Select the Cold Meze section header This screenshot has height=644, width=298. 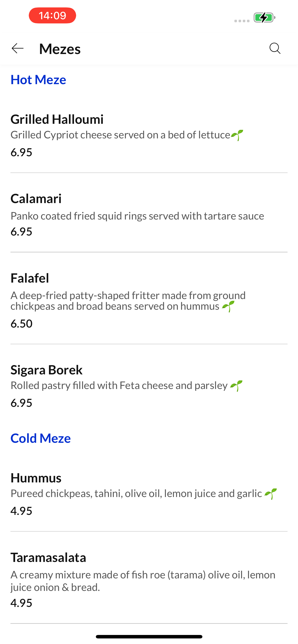pyautogui.click(x=41, y=438)
